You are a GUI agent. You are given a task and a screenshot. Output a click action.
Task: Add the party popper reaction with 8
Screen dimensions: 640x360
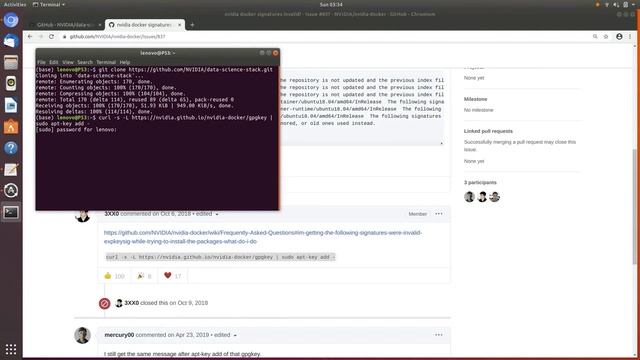(144, 276)
